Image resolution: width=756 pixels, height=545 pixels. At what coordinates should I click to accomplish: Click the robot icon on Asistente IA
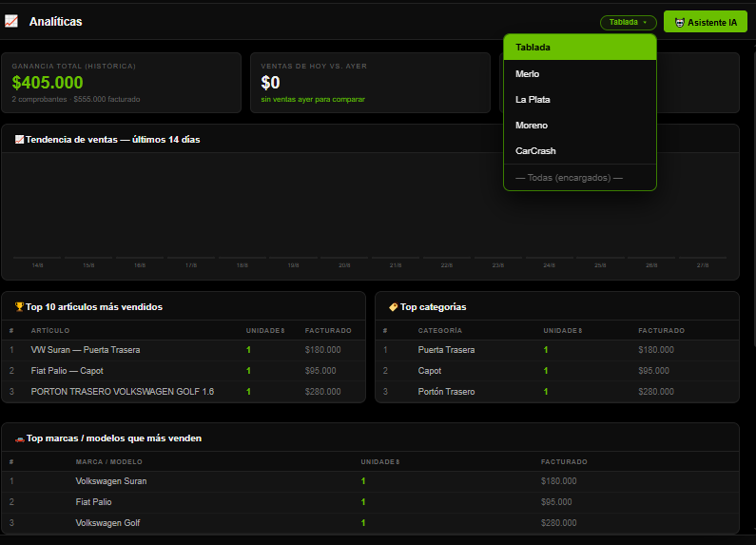click(679, 23)
